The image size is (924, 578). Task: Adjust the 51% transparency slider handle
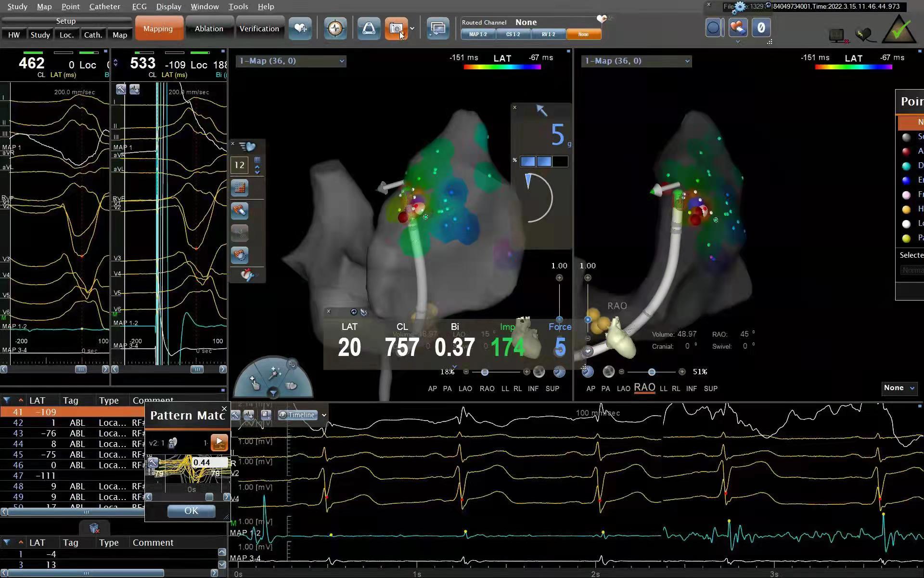pyautogui.click(x=652, y=372)
